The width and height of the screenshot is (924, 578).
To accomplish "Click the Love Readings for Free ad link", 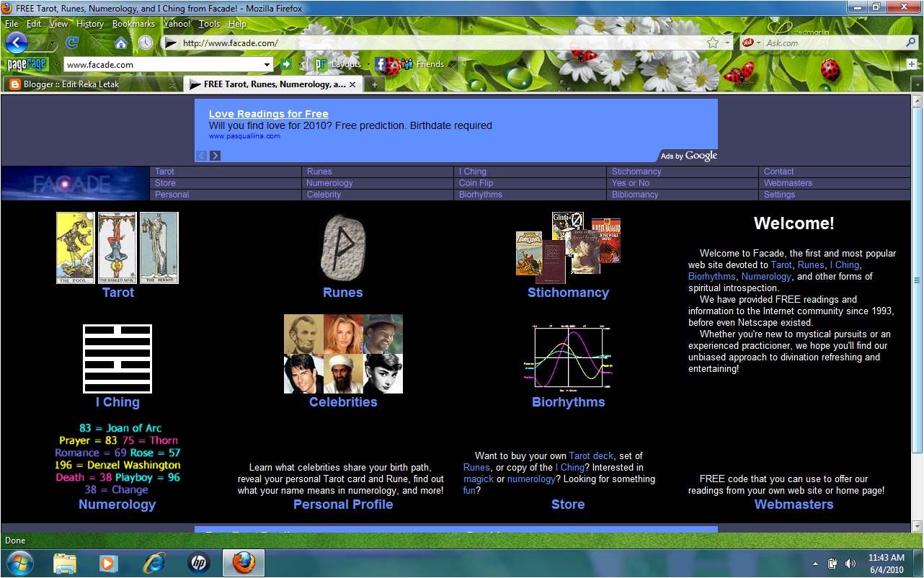I will coord(268,114).
